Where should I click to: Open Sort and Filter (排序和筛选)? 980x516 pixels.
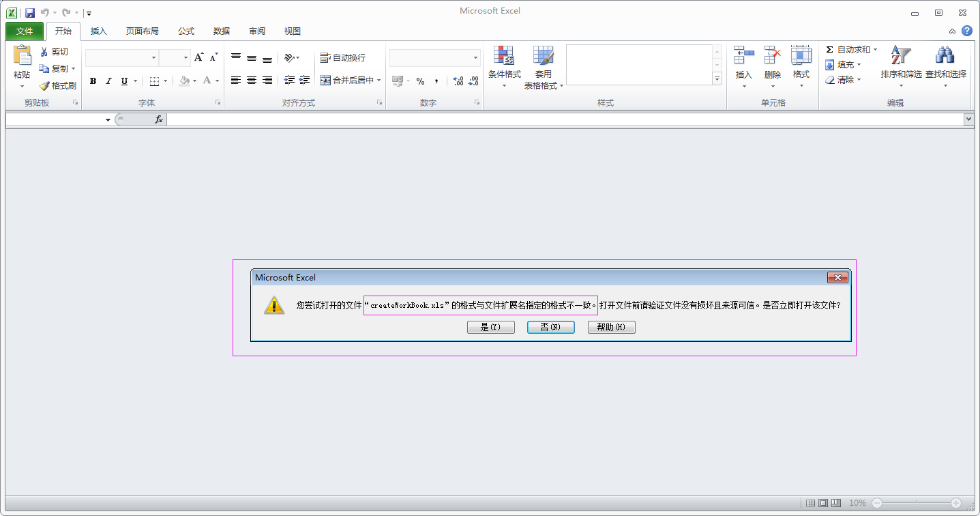pyautogui.click(x=901, y=67)
